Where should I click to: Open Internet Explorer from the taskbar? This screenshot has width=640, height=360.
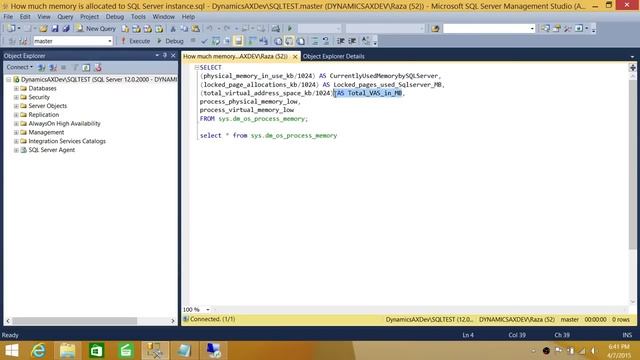38,350
